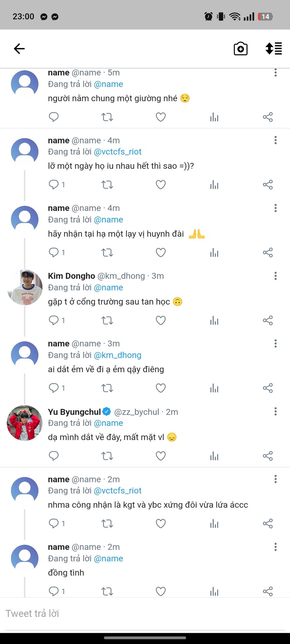Retweet Yu Byungchul's reply
This screenshot has height=644, width=290.
pos(107,456)
